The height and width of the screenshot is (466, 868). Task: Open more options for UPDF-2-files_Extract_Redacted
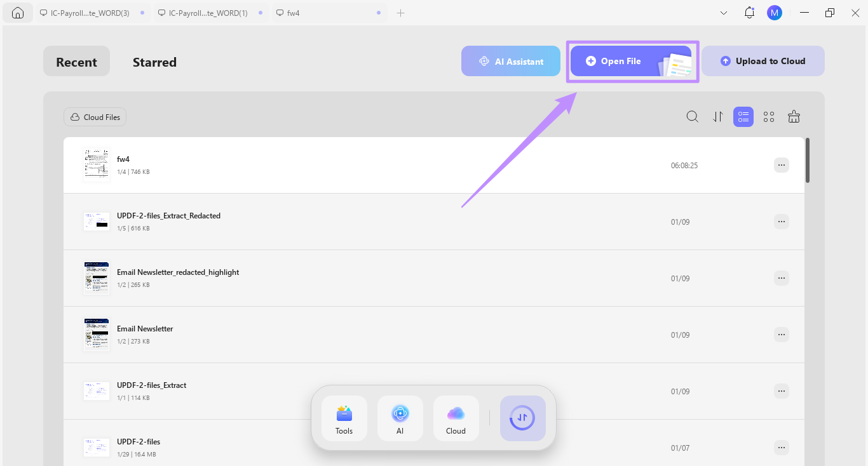click(782, 222)
